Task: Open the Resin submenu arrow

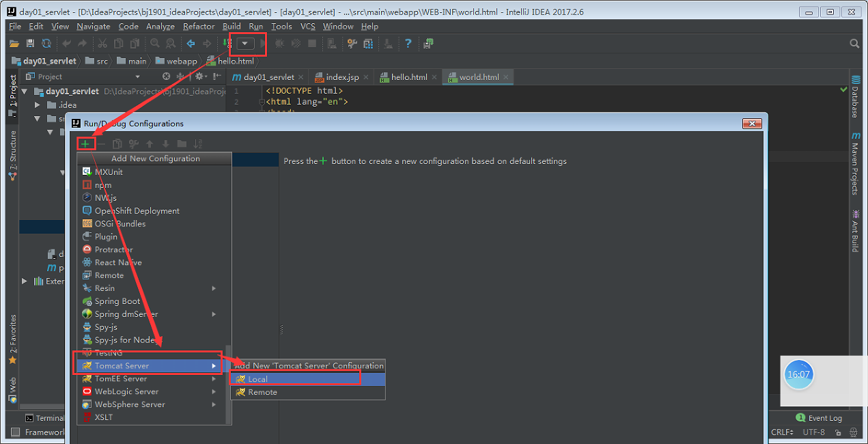Action: [214, 288]
